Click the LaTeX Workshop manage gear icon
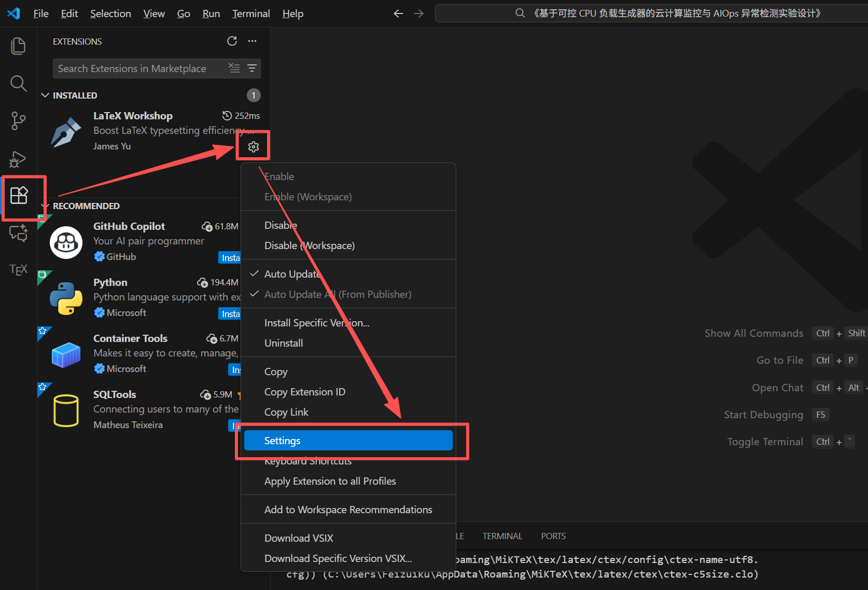Image resolution: width=868 pixels, height=590 pixels. click(x=253, y=147)
